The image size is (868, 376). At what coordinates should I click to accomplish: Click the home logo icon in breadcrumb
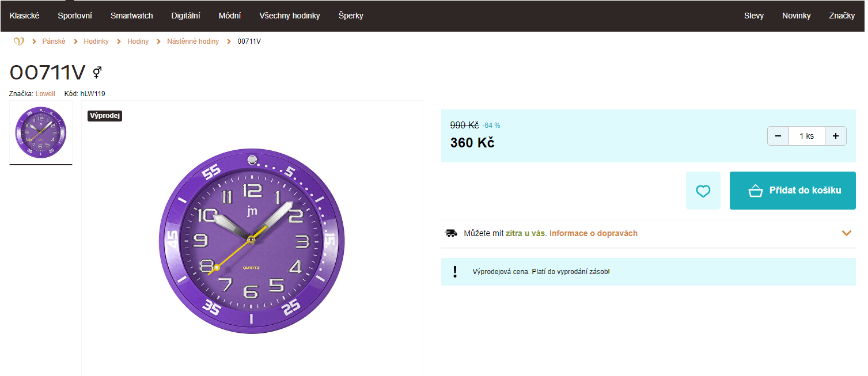[x=19, y=41]
